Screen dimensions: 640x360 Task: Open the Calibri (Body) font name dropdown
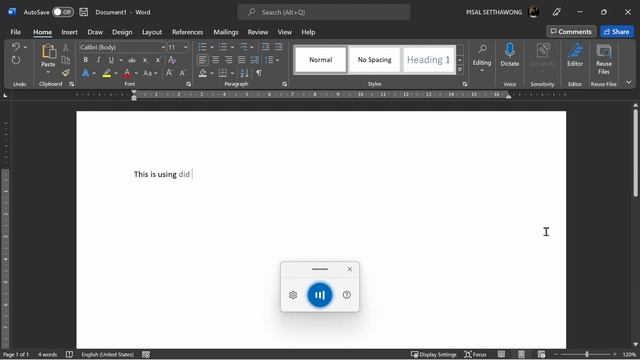[x=163, y=47]
